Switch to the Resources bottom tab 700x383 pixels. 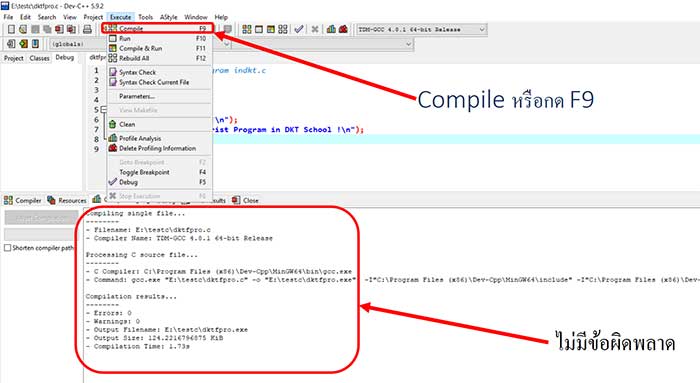67,200
